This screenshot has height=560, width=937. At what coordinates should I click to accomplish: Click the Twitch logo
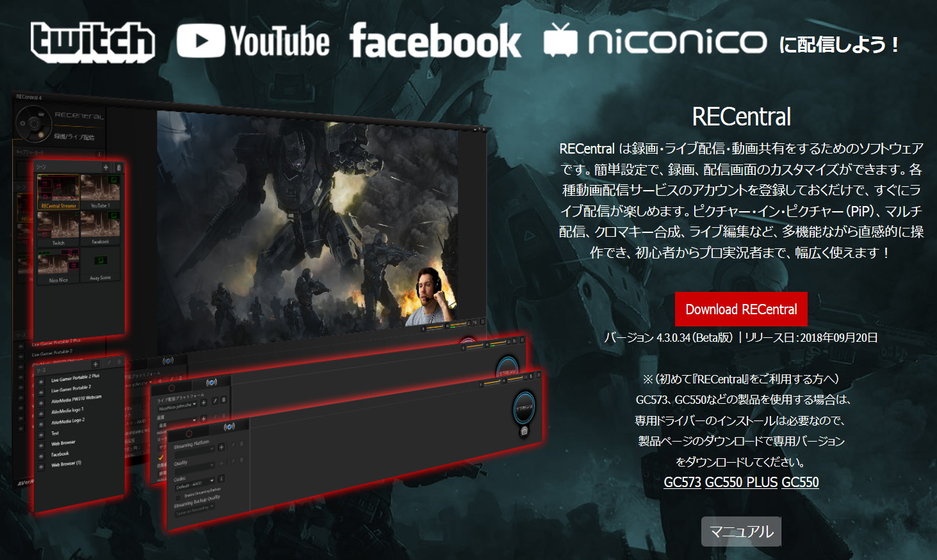[93, 42]
